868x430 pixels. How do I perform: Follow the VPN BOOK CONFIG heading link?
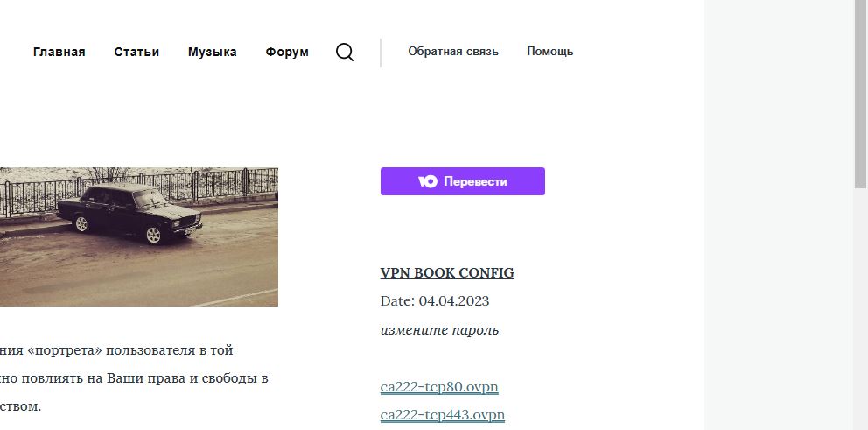pyautogui.click(x=447, y=272)
